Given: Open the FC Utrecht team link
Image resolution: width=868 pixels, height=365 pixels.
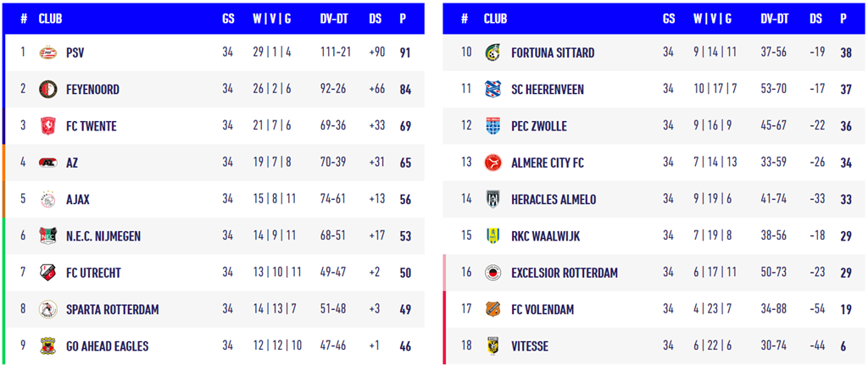Looking at the screenshot, I should coord(95,273).
